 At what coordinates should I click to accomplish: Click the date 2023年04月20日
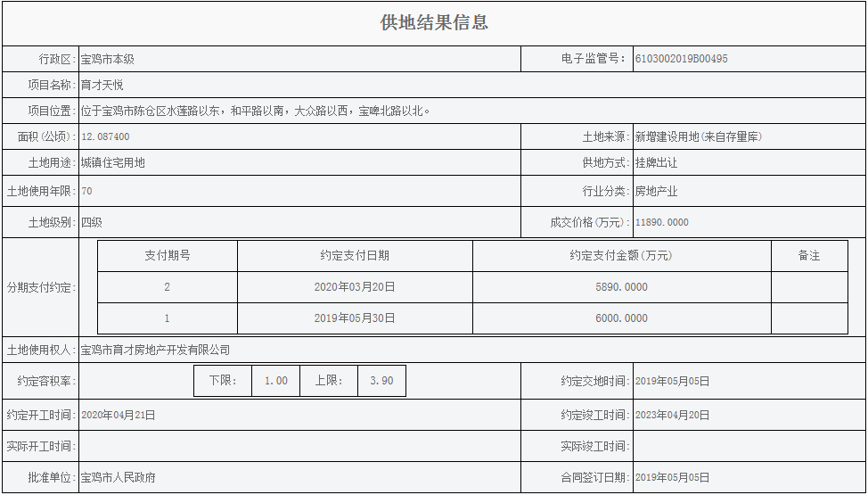(x=672, y=415)
